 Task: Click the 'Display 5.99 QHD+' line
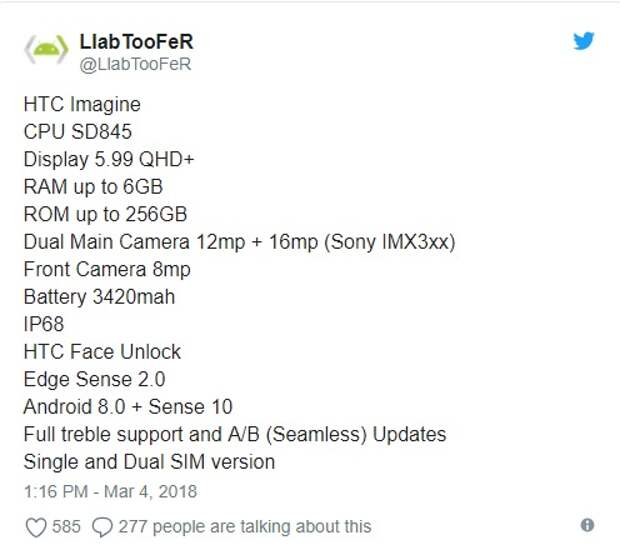[x=109, y=159]
